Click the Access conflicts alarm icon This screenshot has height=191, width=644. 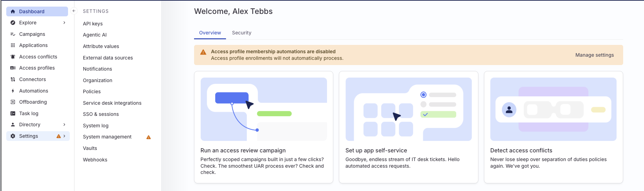click(x=13, y=57)
